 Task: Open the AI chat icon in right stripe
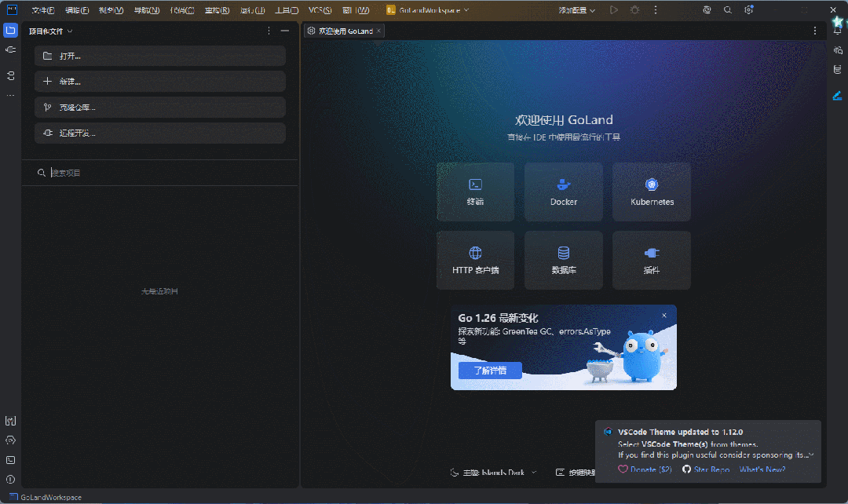[x=837, y=49]
